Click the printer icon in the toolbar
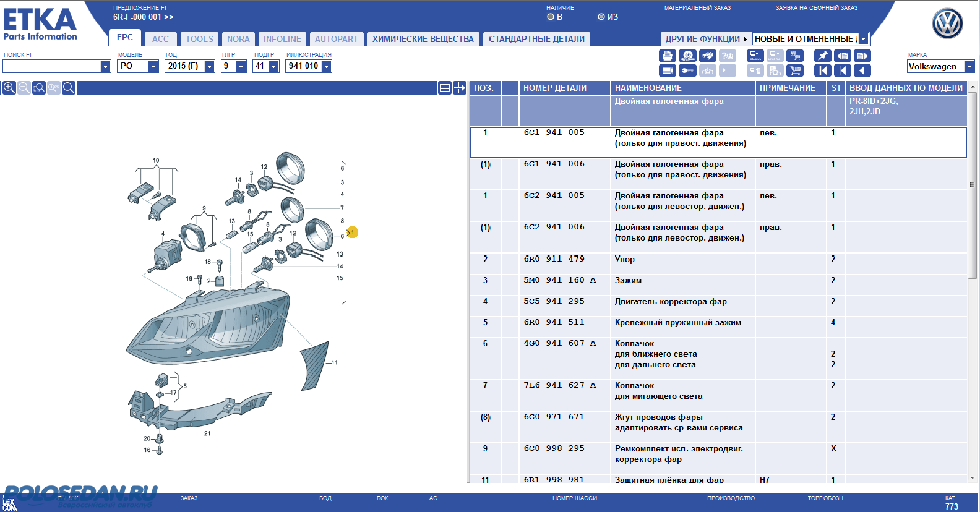Screen dimensions: 980x512 (x=668, y=56)
